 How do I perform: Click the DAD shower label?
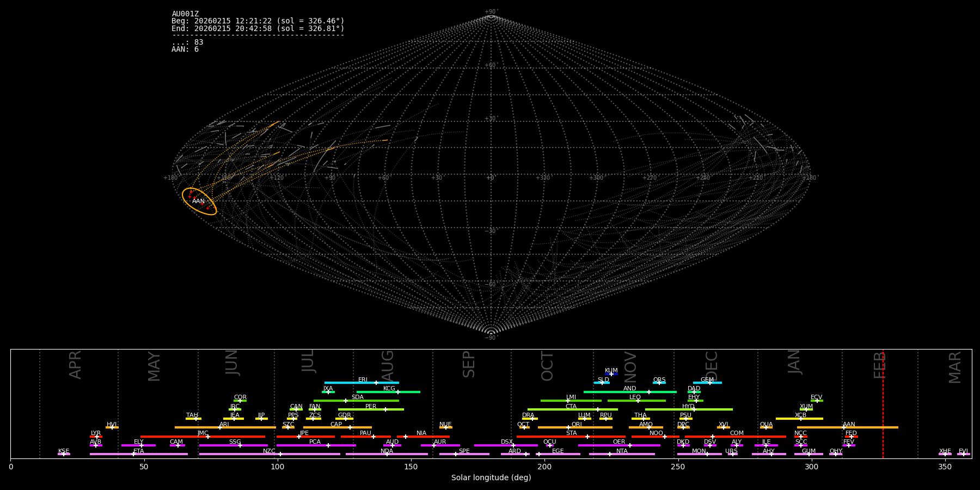(694, 389)
